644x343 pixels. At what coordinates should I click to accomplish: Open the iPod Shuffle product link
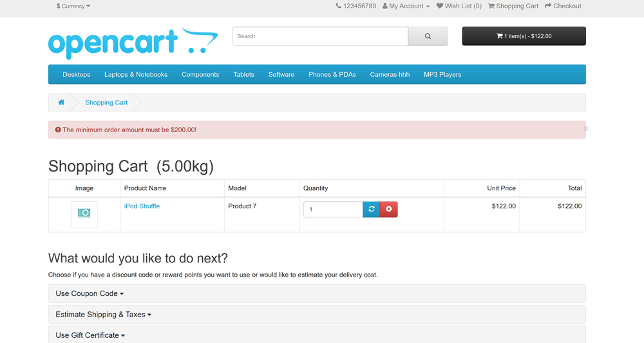pos(142,206)
